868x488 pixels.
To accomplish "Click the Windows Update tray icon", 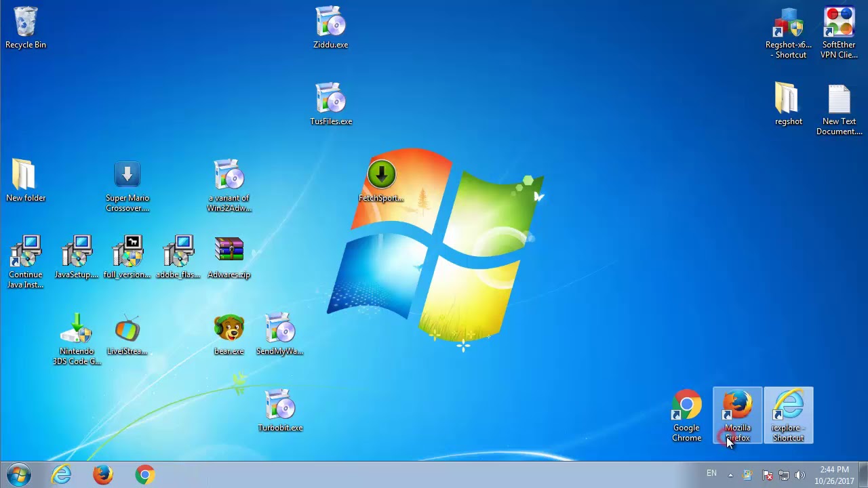I will [x=747, y=475].
